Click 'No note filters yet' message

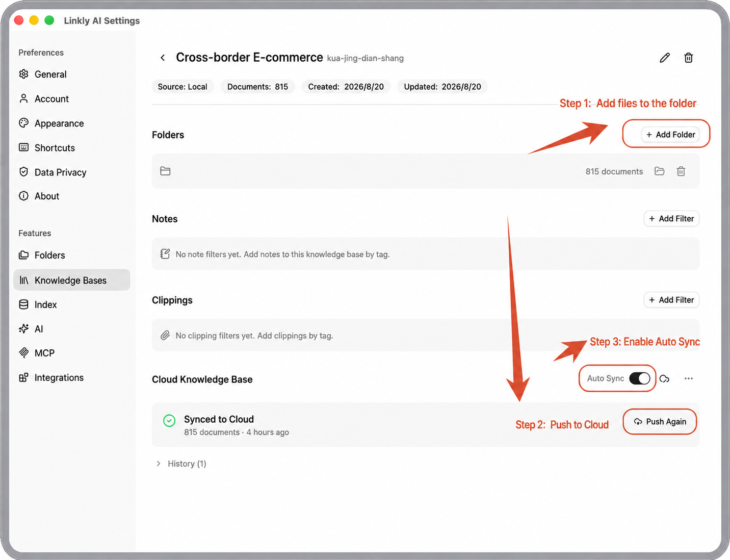click(x=282, y=254)
